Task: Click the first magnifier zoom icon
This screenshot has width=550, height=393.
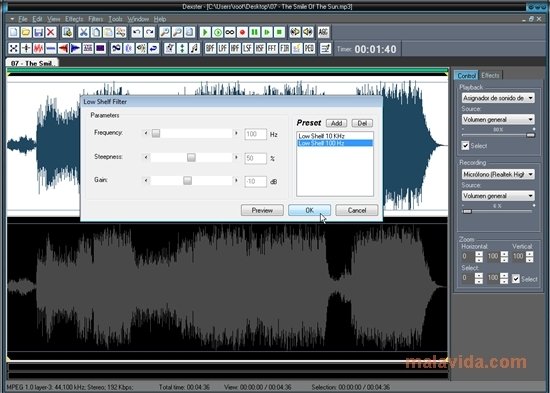Action: tap(165, 32)
